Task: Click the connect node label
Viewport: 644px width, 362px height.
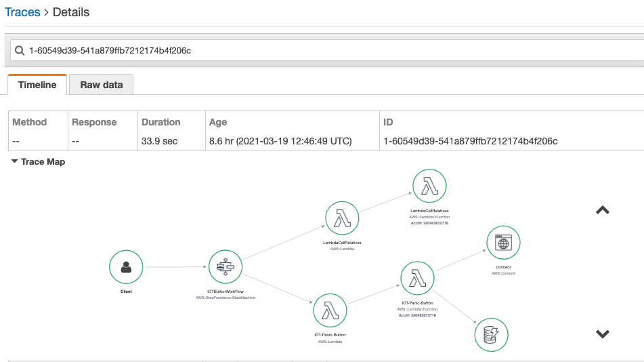Action: [504, 267]
